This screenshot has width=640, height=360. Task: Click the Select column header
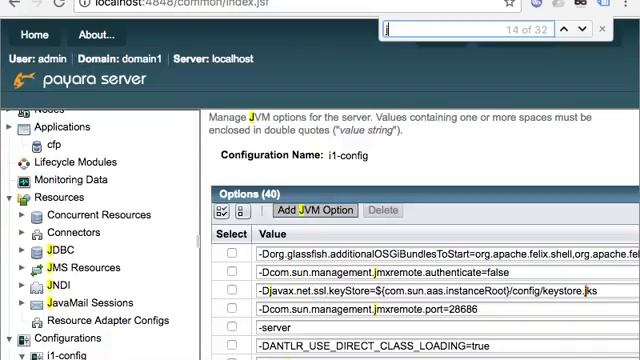point(231,234)
